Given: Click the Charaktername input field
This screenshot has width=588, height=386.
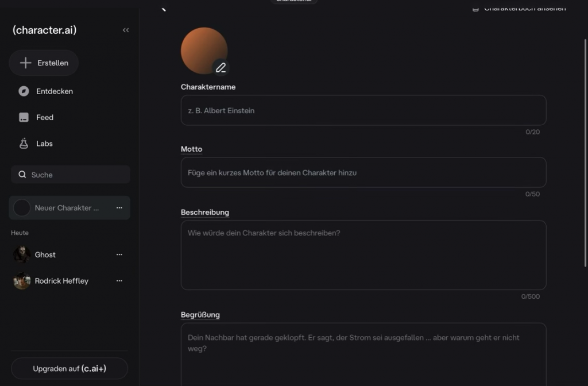Looking at the screenshot, I should click(363, 110).
